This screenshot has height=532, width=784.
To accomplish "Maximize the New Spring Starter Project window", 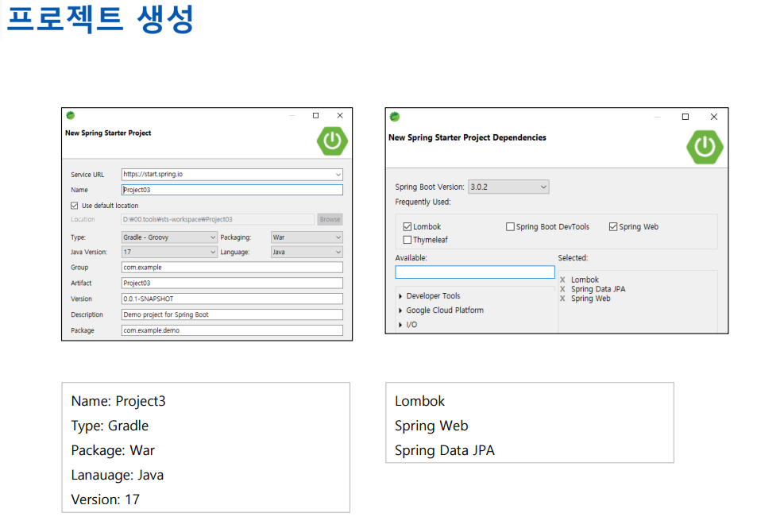I will click(x=315, y=115).
